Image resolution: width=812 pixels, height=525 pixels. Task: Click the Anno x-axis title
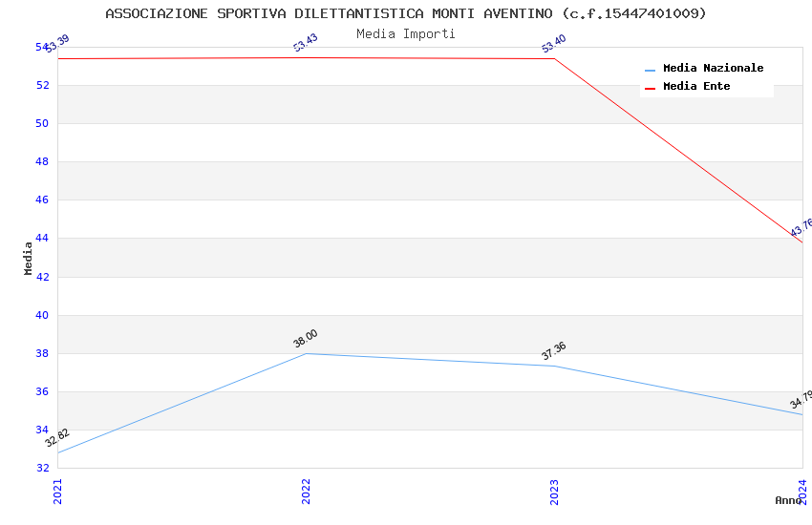click(788, 500)
